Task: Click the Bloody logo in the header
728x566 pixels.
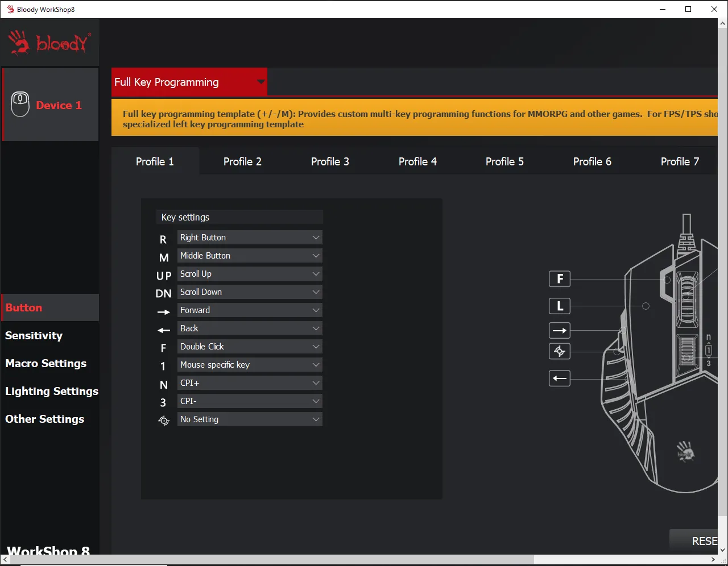Action: tap(49, 43)
